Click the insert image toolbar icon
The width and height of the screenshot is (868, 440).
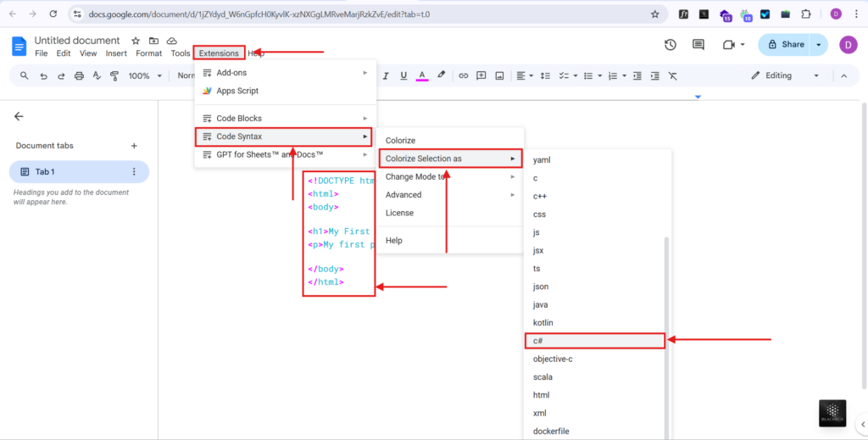click(x=499, y=75)
